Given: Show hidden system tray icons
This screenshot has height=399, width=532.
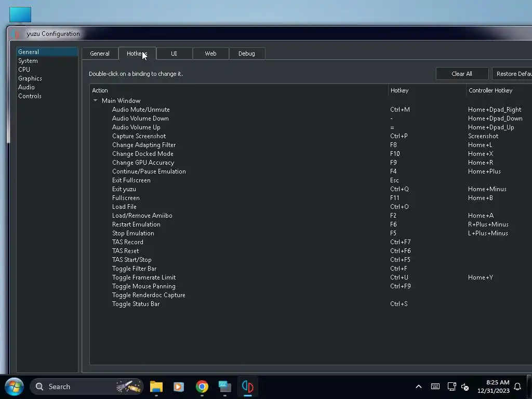Looking at the screenshot, I should pyautogui.click(x=419, y=387).
